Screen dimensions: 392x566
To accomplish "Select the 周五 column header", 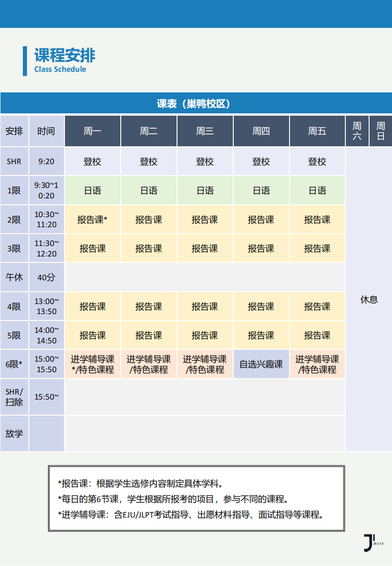I will pos(317,131).
